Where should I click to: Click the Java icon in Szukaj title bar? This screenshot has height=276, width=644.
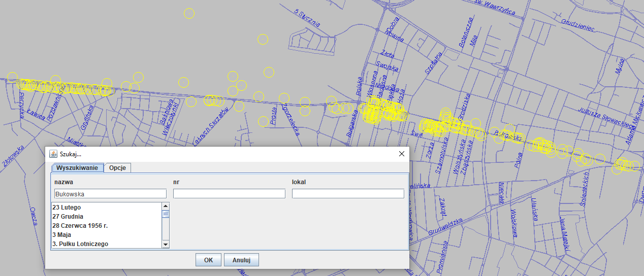point(53,154)
